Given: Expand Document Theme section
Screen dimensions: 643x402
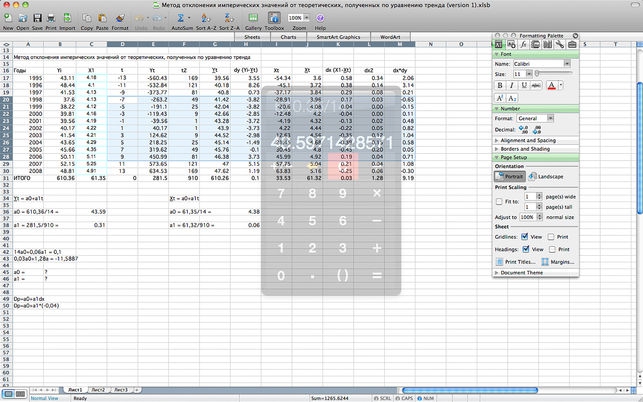Looking at the screenshot, I should [497, 272].
